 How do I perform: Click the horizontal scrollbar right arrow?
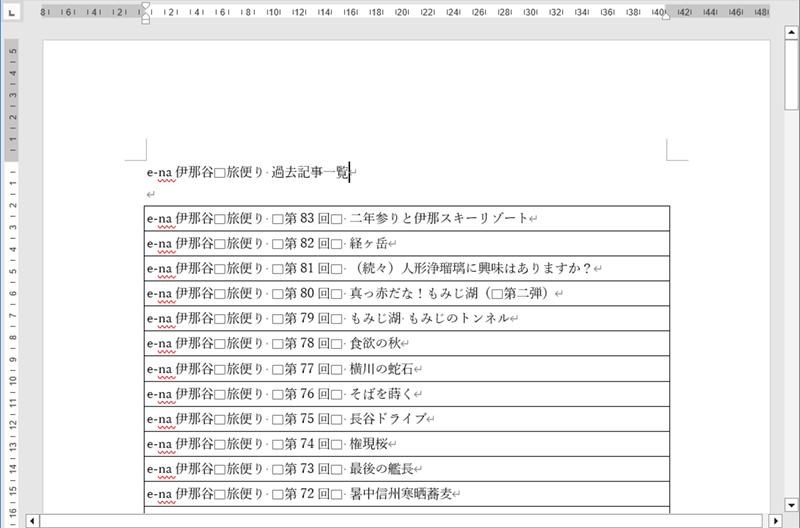pos(774,520)
